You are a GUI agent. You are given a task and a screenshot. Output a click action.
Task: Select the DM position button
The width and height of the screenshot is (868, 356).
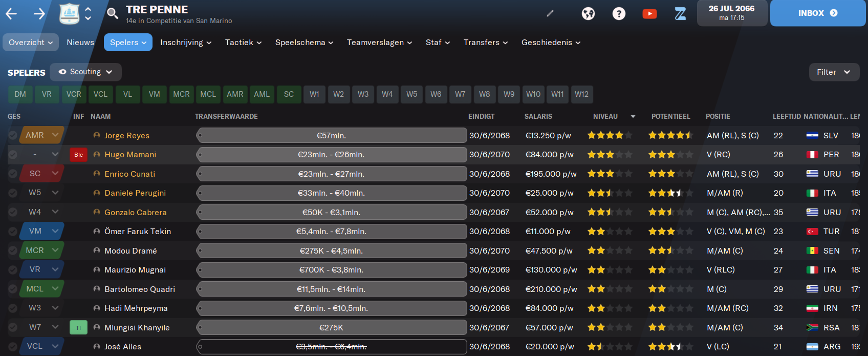20,94
